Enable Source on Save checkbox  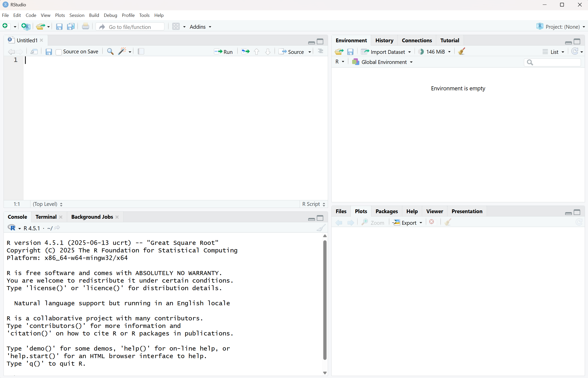[59, 52]
